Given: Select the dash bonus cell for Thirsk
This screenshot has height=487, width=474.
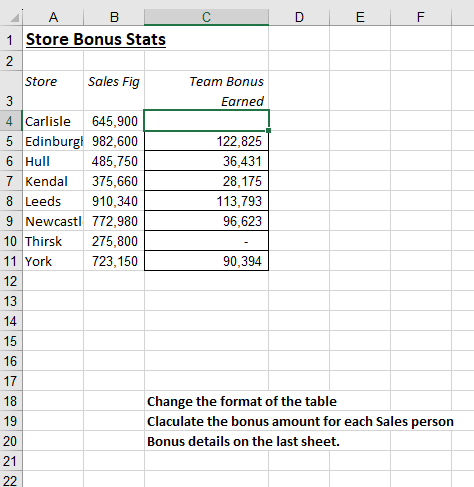Looking at the screenshot, I should [206, 241].
